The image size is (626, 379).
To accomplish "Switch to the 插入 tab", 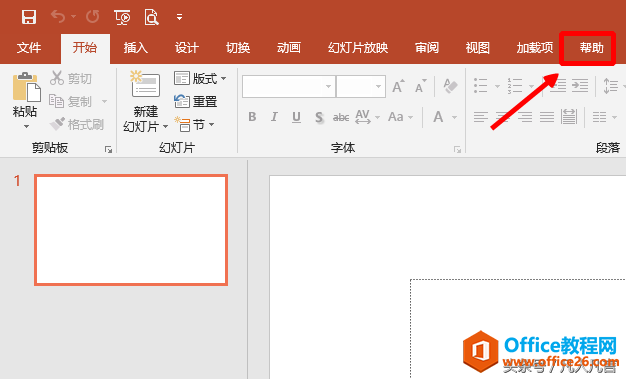I will pyautogui.click(x=136, y=48).
